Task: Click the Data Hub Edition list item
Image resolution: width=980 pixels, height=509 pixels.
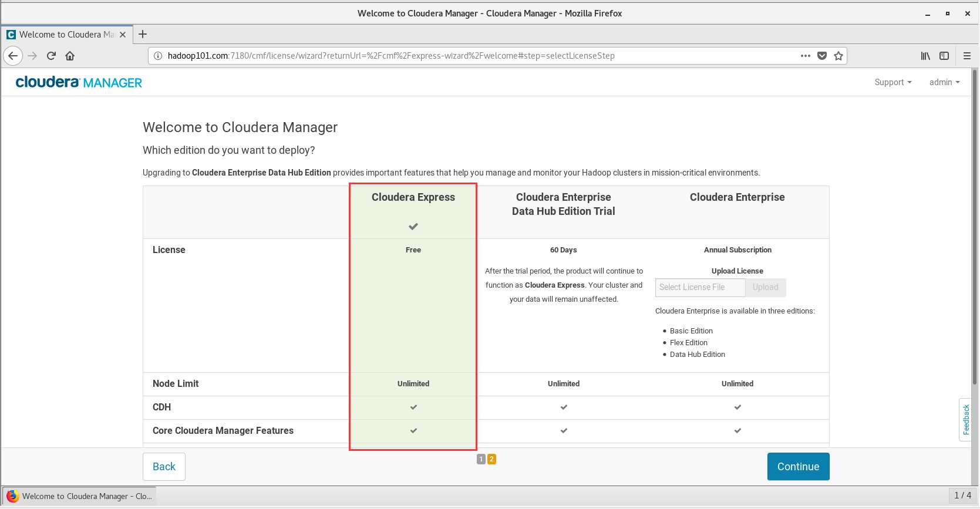Action: click(698, 355)
